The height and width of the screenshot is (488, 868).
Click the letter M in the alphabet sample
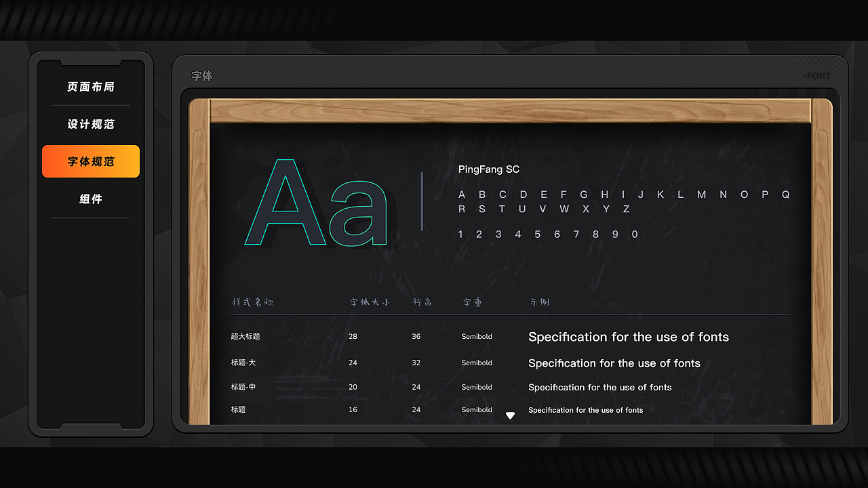point(701,195)
